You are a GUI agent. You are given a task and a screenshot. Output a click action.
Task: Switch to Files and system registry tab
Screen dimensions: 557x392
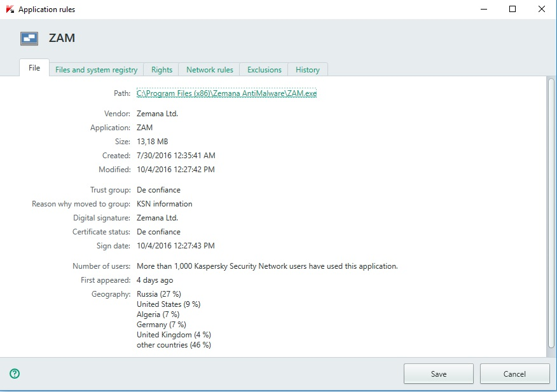click(96, 70)
